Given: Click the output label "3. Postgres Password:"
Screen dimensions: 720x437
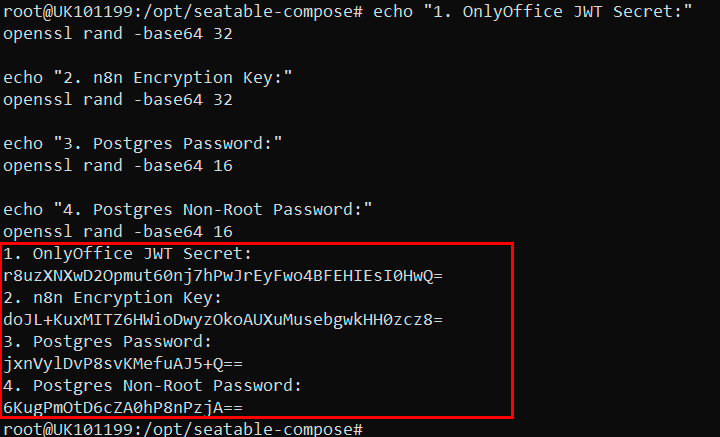Looking at the screenshot, I should pyautogui.click(x=108, y=342).
